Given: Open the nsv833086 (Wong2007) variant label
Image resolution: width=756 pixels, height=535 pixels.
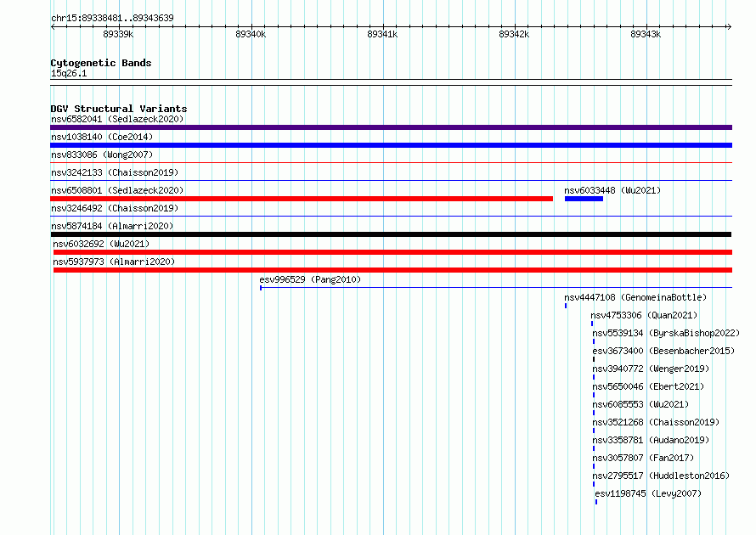Looking at the screenshot, I should click(102, 155).
